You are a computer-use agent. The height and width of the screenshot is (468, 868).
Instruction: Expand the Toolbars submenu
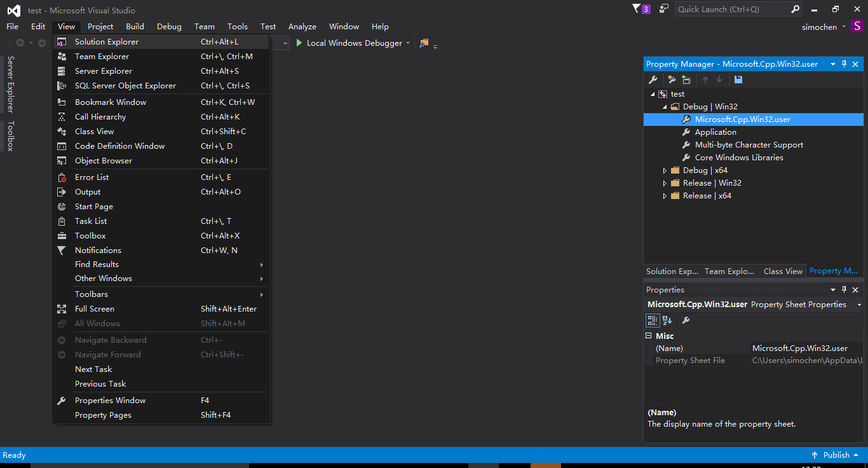161,294
